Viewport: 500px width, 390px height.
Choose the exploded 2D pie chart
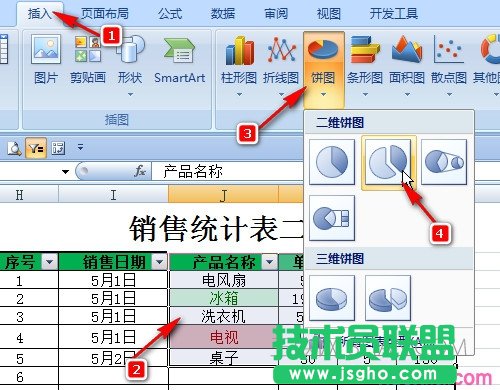pyautogui.click(x=389, y=163)
